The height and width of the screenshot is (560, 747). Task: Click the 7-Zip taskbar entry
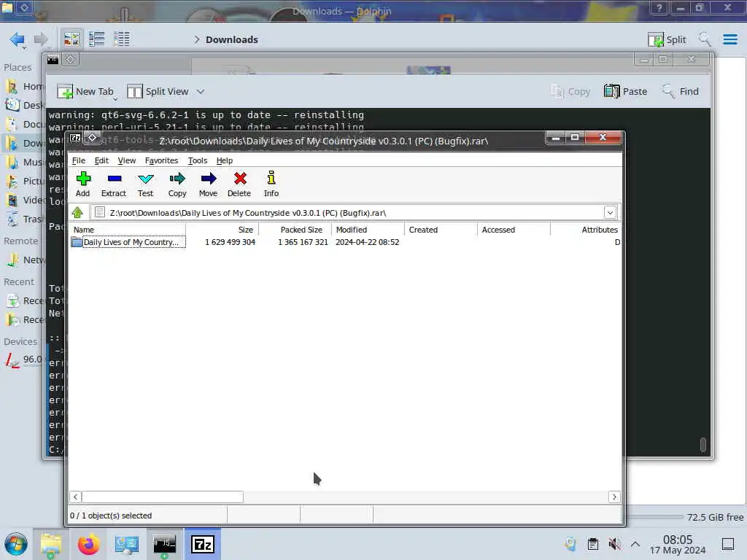[203, 544]
